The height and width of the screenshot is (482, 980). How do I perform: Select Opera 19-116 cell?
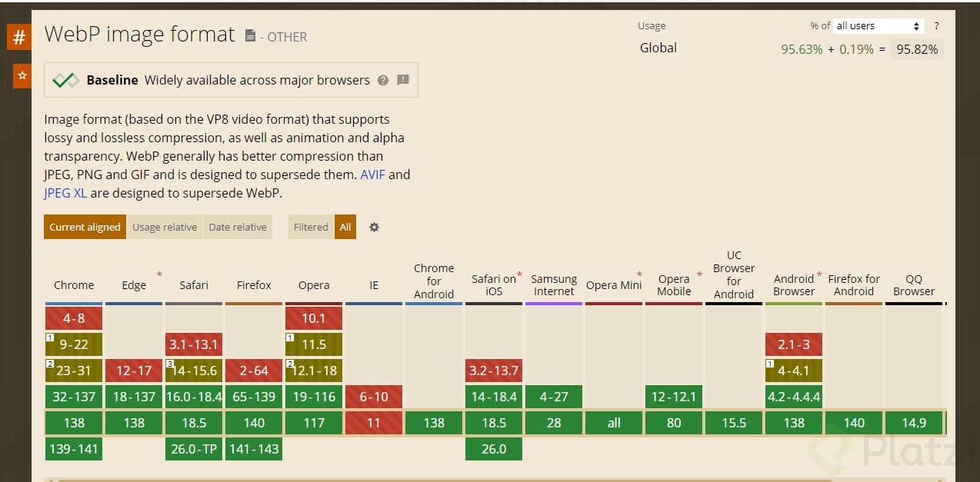coord(314,397)
